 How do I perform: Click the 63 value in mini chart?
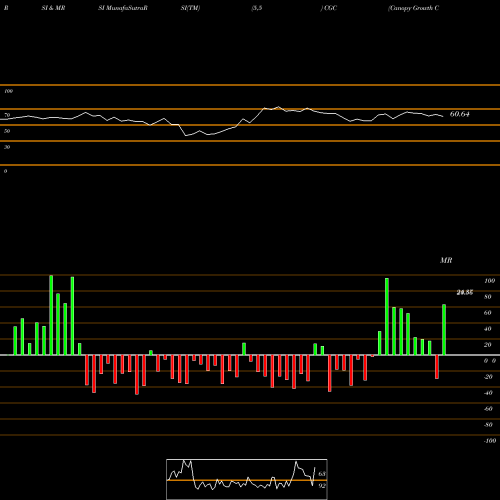point(322,474)
